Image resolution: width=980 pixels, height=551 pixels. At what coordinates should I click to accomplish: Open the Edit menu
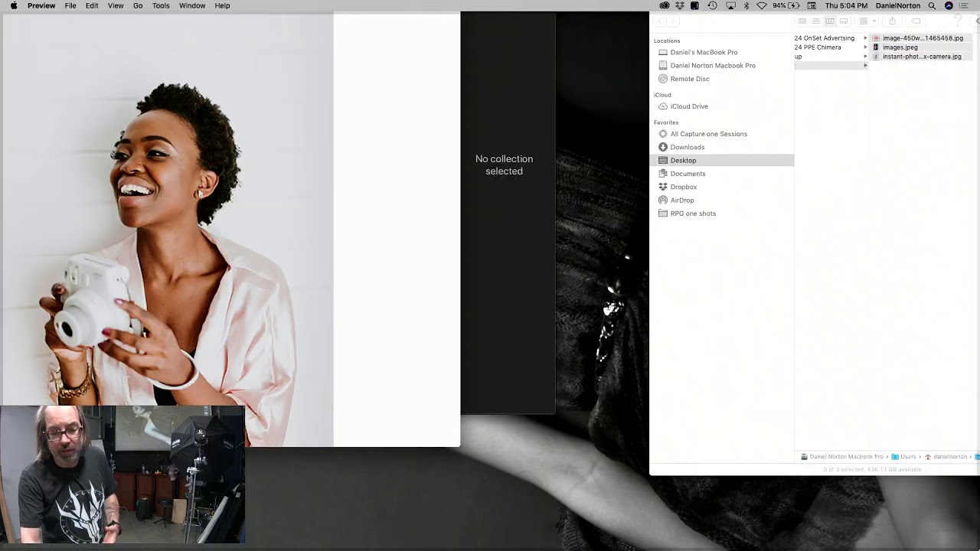[x=92, y=5]
